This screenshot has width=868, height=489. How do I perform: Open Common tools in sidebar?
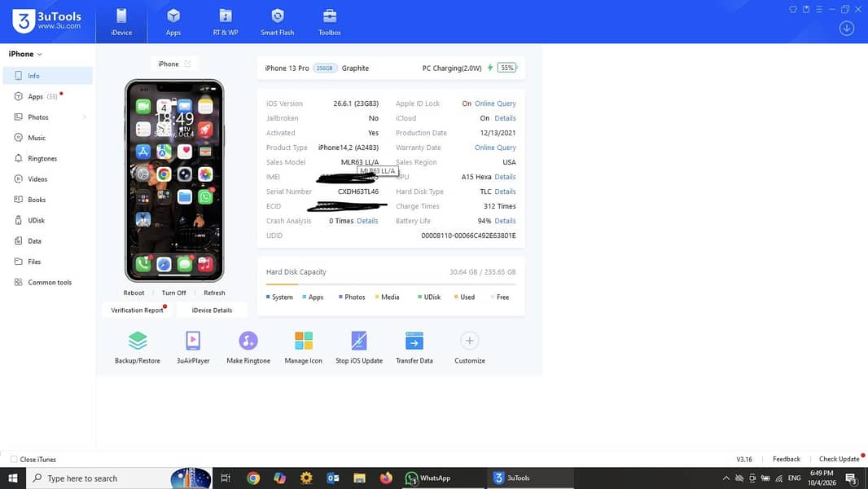(47, 282)
